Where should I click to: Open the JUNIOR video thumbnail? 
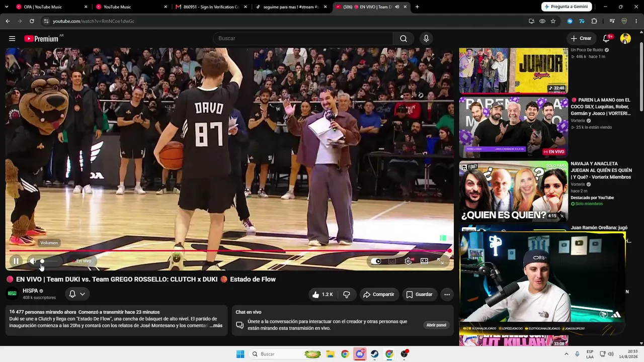(513, 71)
